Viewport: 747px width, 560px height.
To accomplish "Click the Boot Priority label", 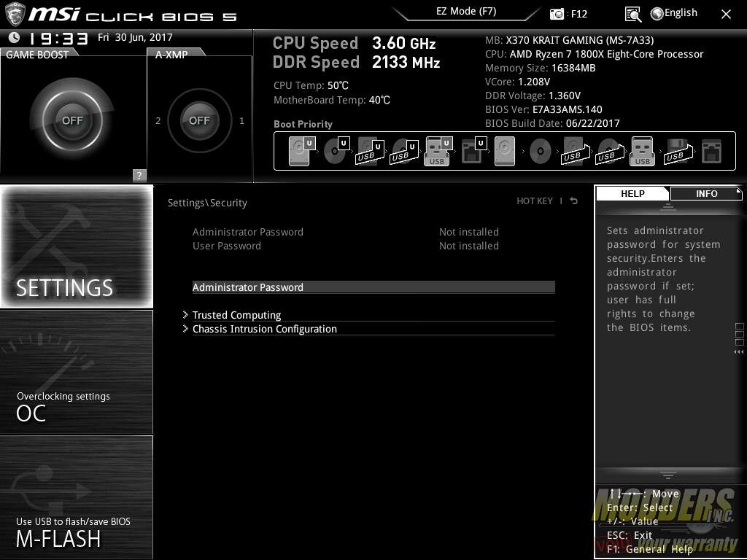I will (x=303, y=124).
